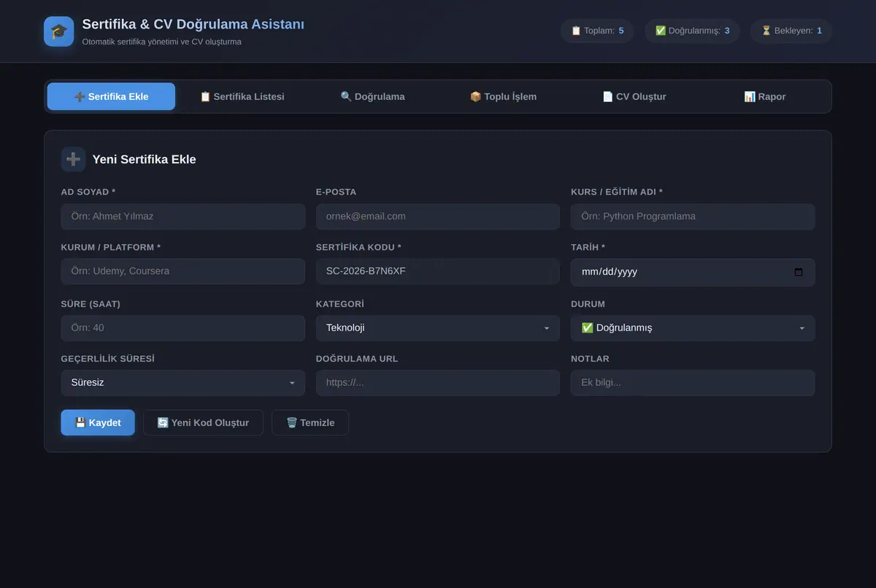
Task: Click the plus icon beside Yeni Sertifika Ekle
Action: (73, 159)
